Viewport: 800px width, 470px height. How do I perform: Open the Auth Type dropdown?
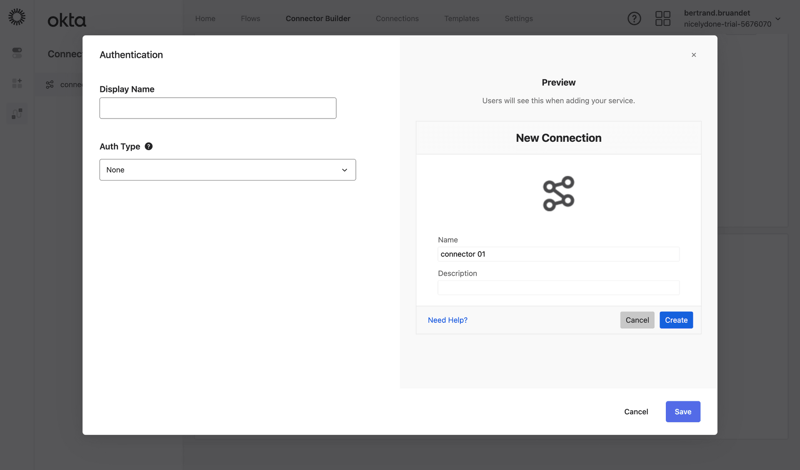click(228, 170)
